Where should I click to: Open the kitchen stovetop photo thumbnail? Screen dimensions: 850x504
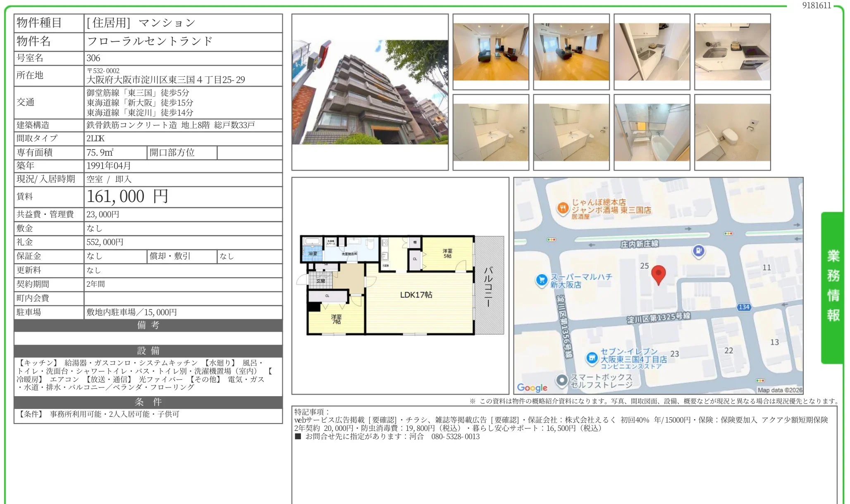pos(732,52)
